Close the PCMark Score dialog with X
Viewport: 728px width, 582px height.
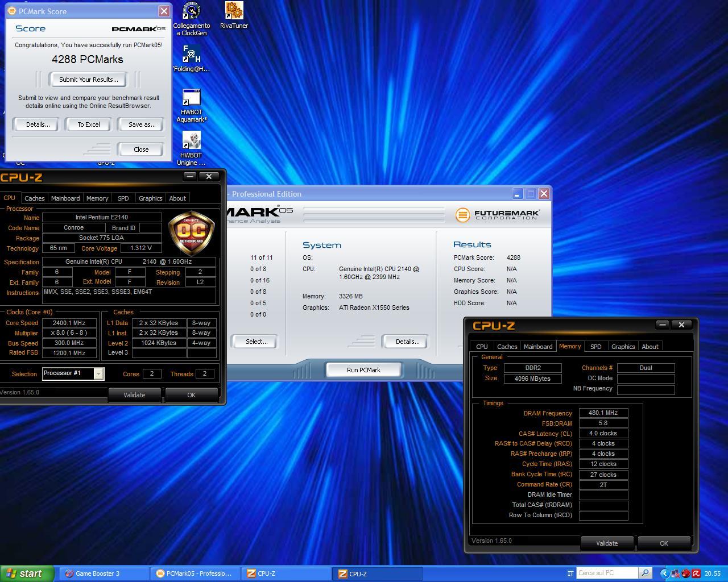pyautogui.click(x=164, y=11)
